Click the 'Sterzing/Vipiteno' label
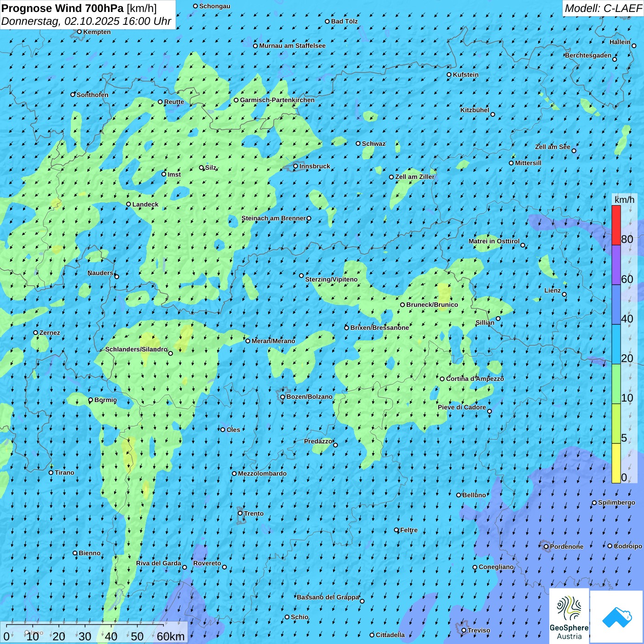Viewport: 644px width, 644px height. tap(331, 279)
